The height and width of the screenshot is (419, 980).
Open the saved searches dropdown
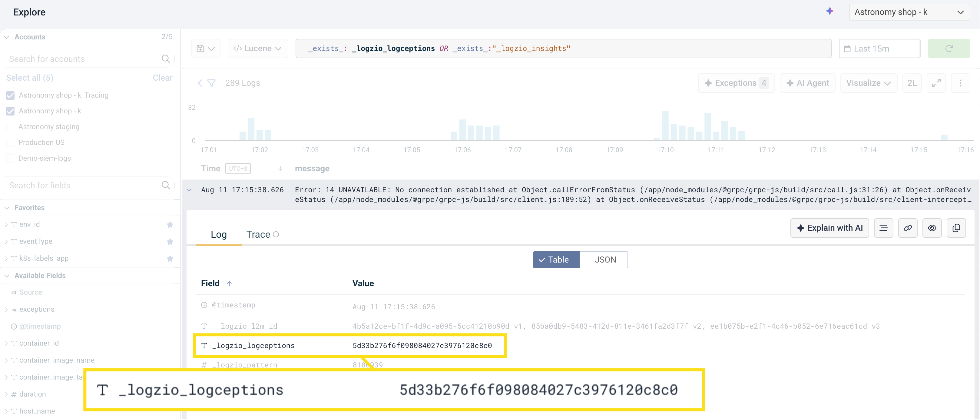(206, 49)
